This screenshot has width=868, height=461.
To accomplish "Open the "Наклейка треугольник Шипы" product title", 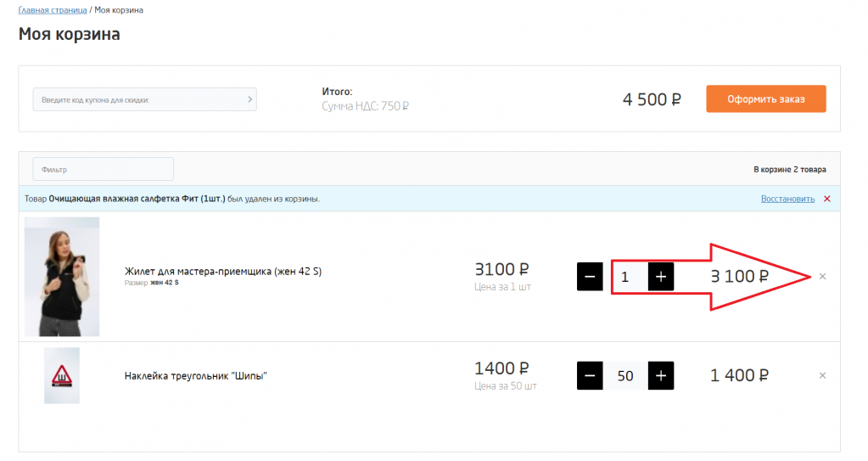I will [195, 375].
